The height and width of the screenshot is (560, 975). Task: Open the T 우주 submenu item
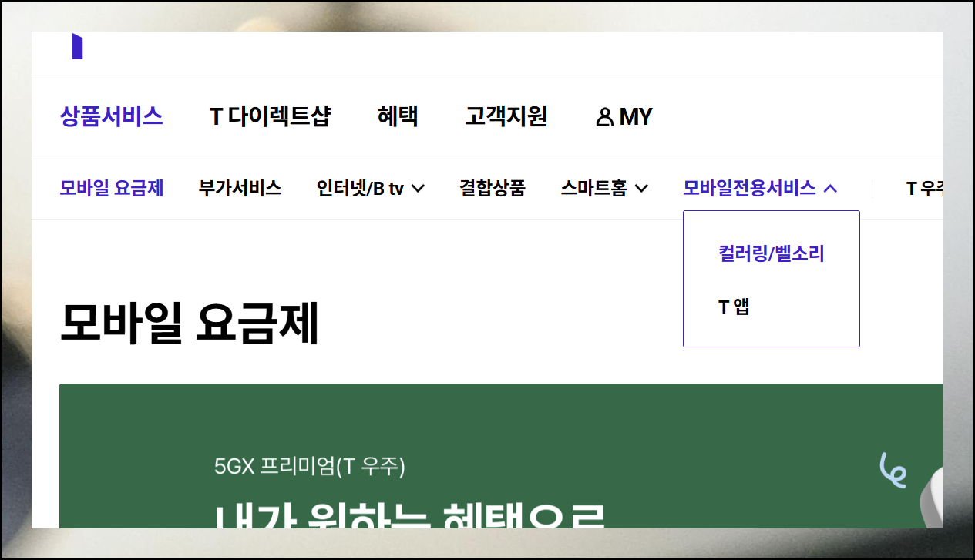(925, 188)
